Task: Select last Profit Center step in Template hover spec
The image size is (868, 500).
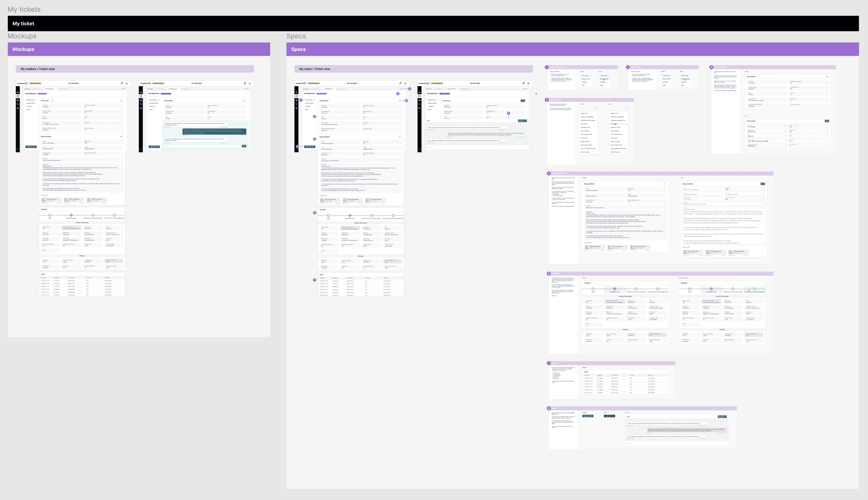Action: 754,289
